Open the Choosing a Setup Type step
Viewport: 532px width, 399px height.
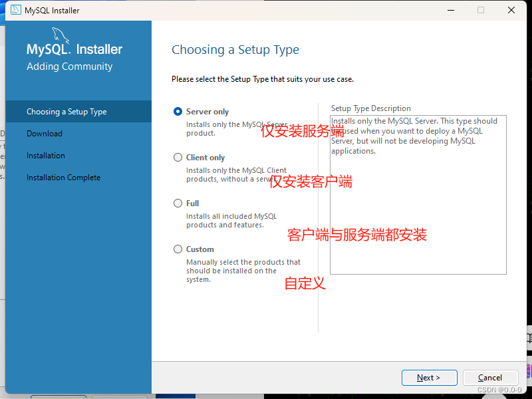[78, 111]
